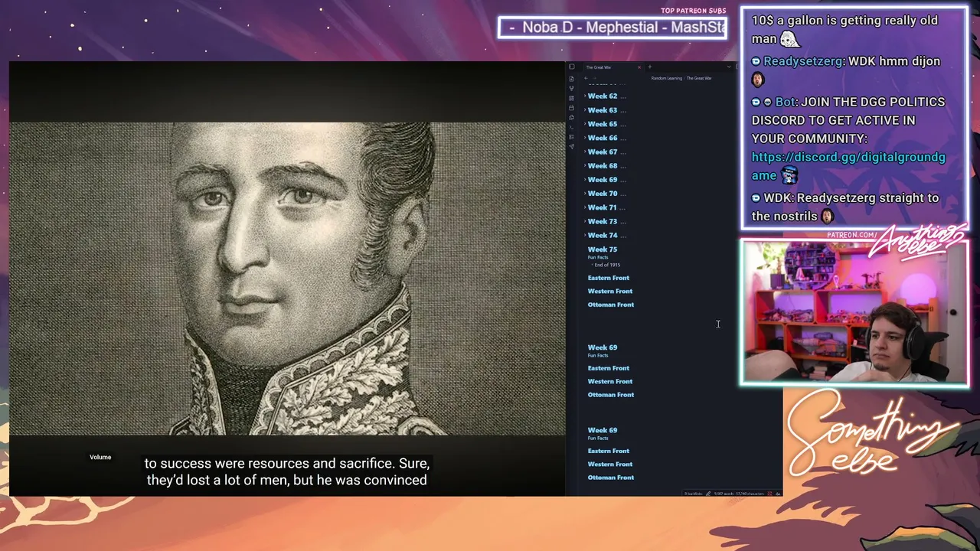The width and height of the screenshot is (980, 551).
Task: Click the portrait engraving video frame
Action: point(287,279)
